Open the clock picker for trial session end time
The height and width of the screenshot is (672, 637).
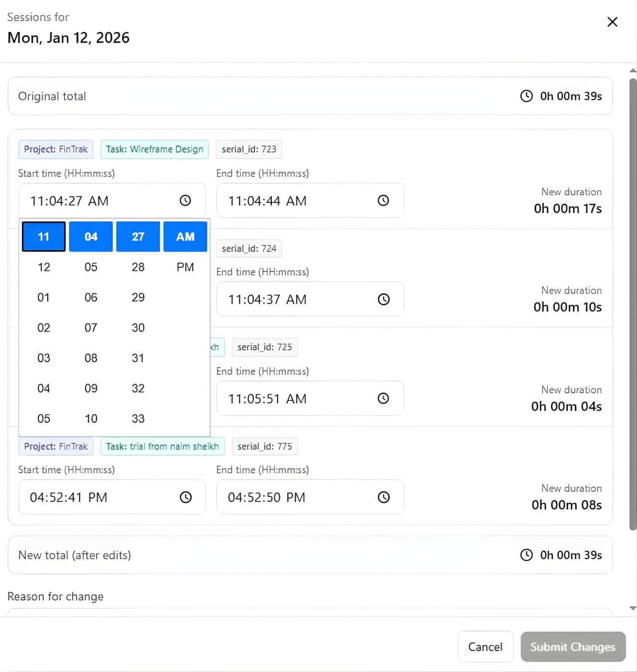coord(383,497)
